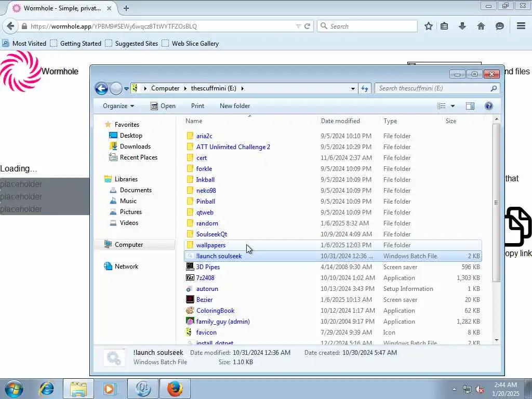
Task: Go back in the Firefox browser
Action: (x=10, y=26)
